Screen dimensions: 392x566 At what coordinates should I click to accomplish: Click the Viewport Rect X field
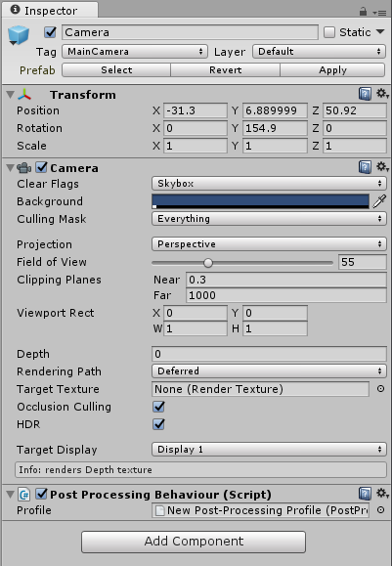(196, 313)
